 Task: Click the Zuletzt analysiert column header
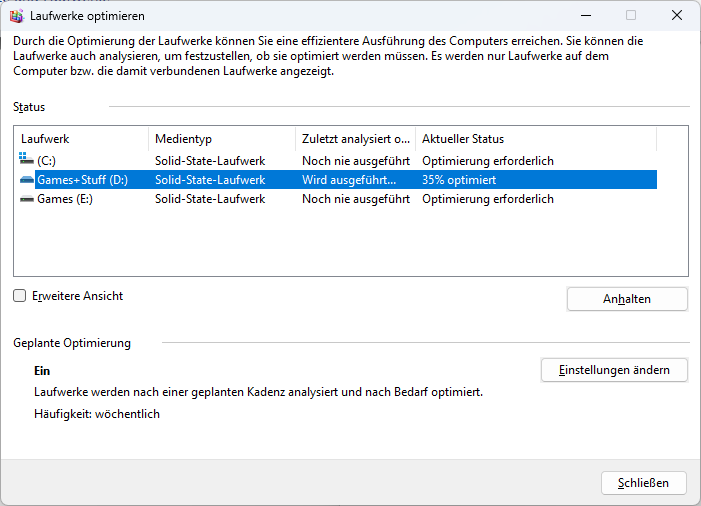[x=356, y=139]
